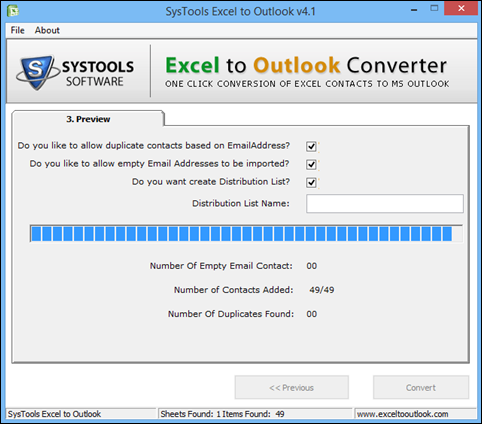Click the 'Number Of Empty Email Contact:' label

click(221, 266)
